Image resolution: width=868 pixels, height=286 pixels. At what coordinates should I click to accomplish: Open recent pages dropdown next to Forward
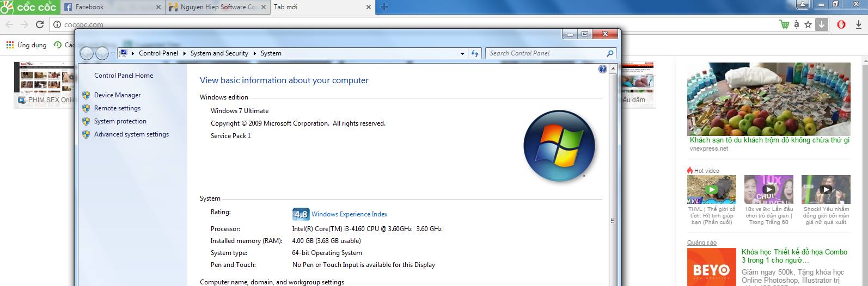pyautogui.click(x=113, y=53)
